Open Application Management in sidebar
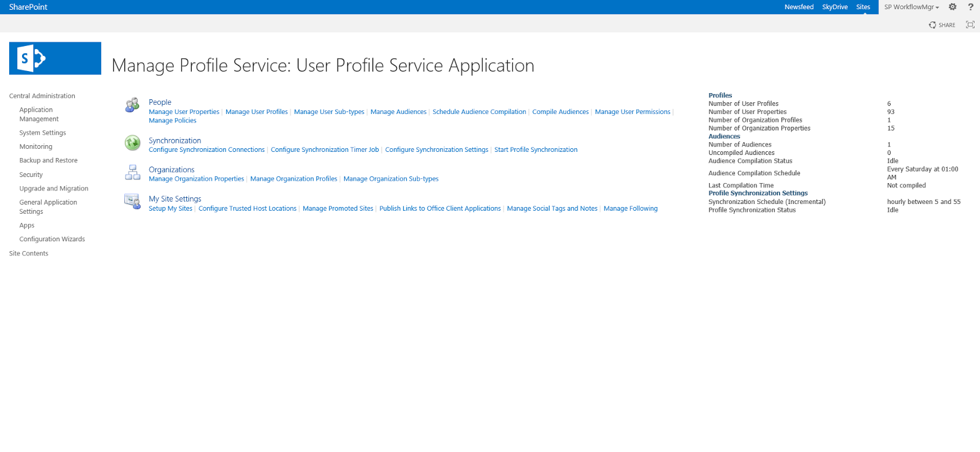Image resolution: width=980 pixels, height=452 pixels. (39, 115)
